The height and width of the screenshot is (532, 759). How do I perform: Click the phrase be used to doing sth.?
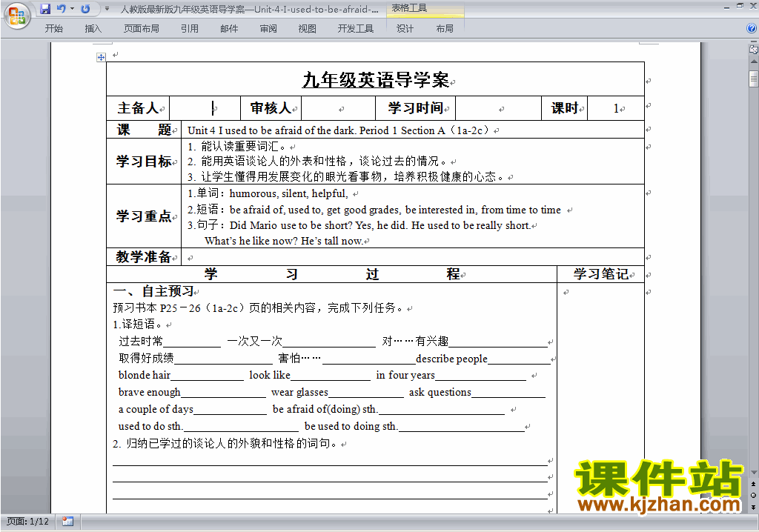[x=351, y=426]
